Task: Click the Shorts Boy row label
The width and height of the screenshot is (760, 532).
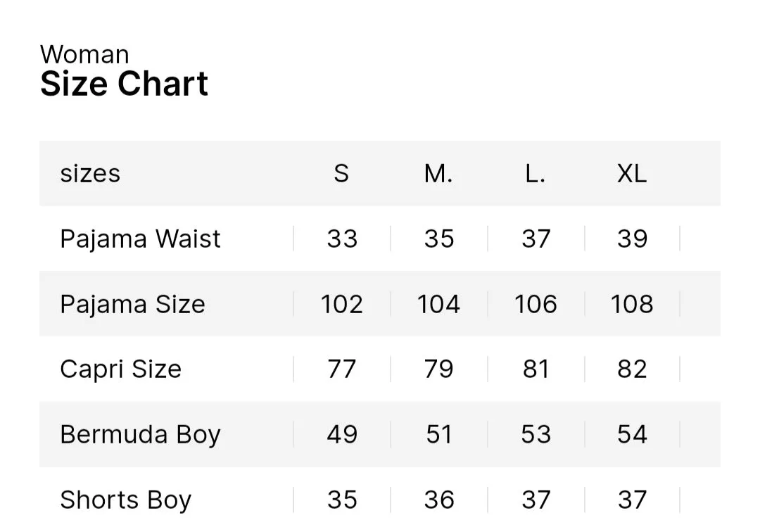Action: point(125,500)
